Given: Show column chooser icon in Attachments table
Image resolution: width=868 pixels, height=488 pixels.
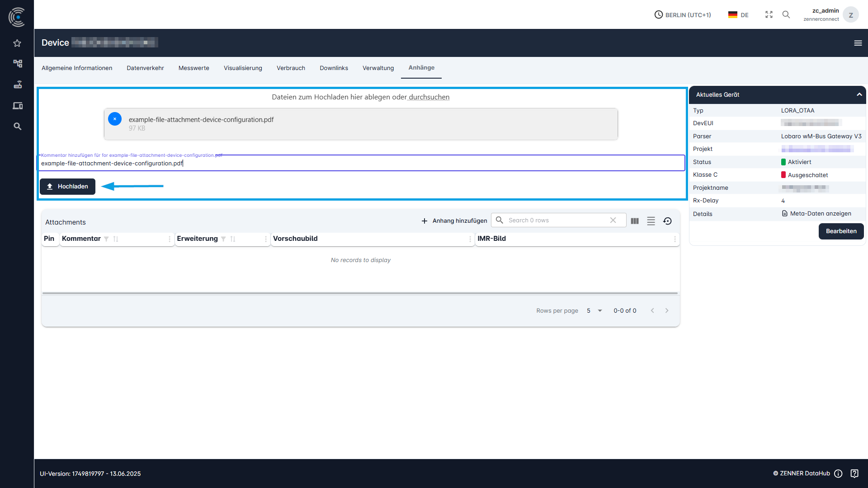Looking at the screenshot, I should pos(635,221).
